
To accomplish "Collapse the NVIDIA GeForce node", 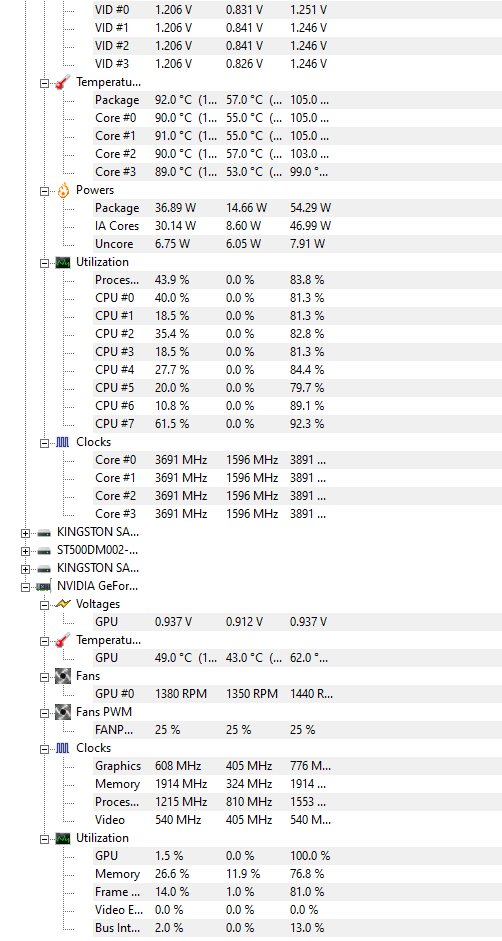I will 25,587.
